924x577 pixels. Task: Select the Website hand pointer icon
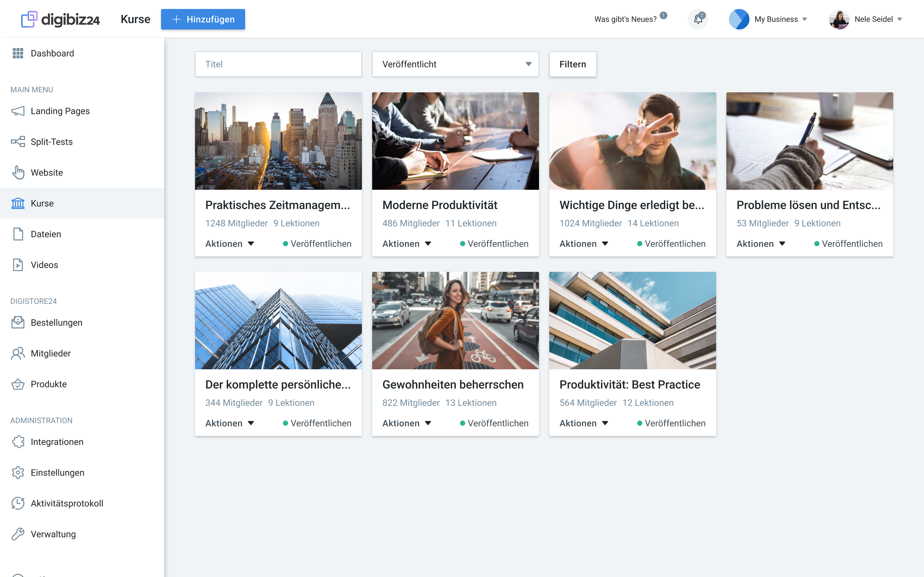pos(18,172)
